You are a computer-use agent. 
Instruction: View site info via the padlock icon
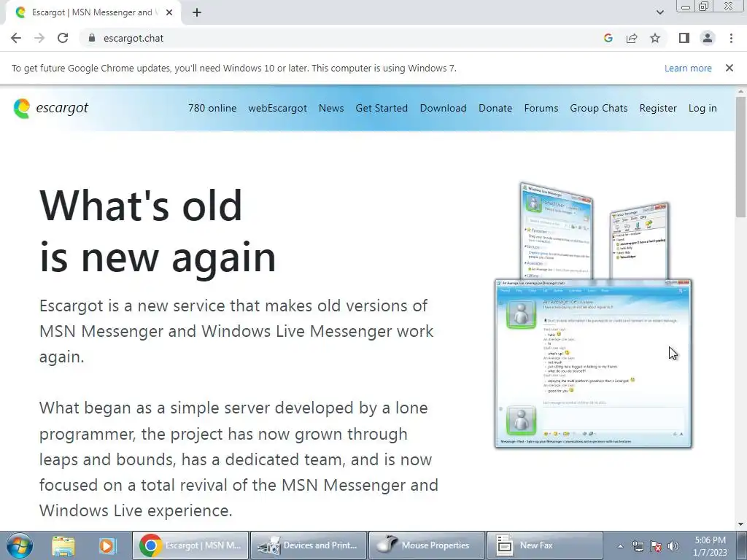click(x=92, y=38)
